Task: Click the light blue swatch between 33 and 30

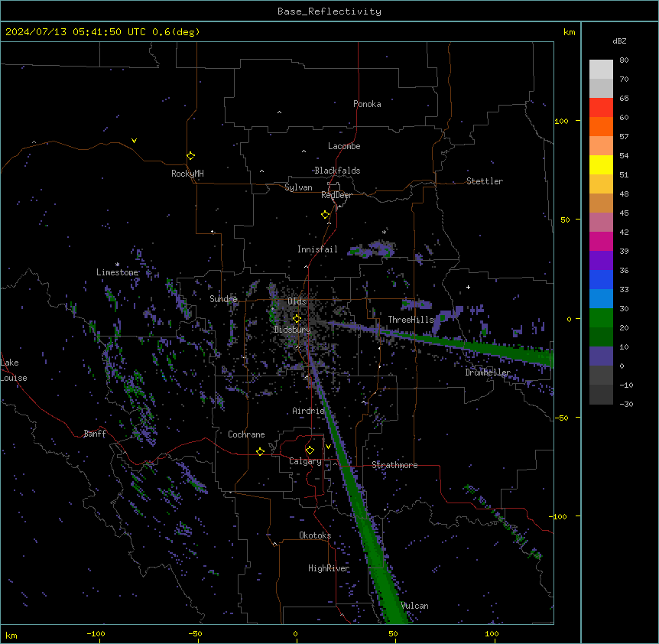Action: pos(601,298)
